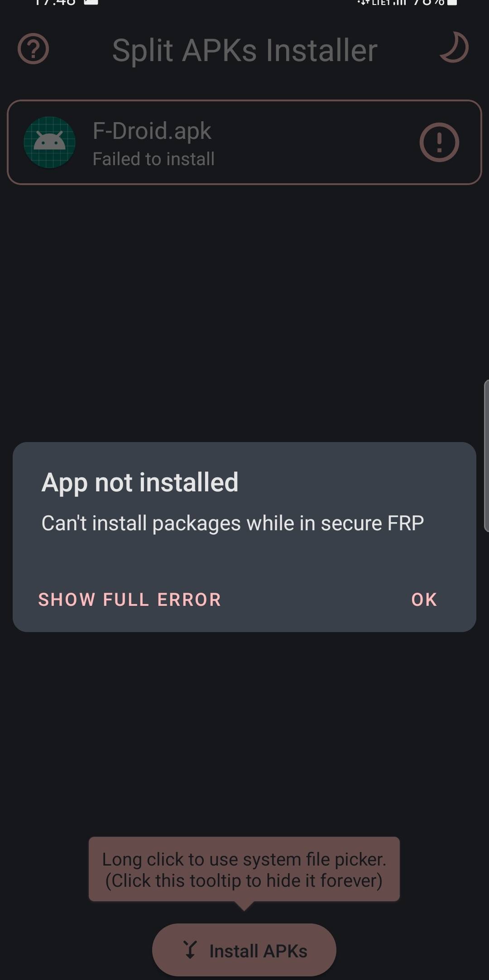Screen dimensions: 489x980
Task: Tap the Install APKs button label
Action: click(258, 951)
